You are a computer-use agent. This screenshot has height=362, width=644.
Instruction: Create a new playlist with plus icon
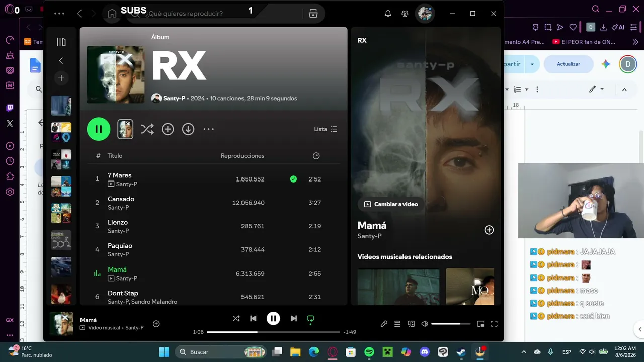61,78
